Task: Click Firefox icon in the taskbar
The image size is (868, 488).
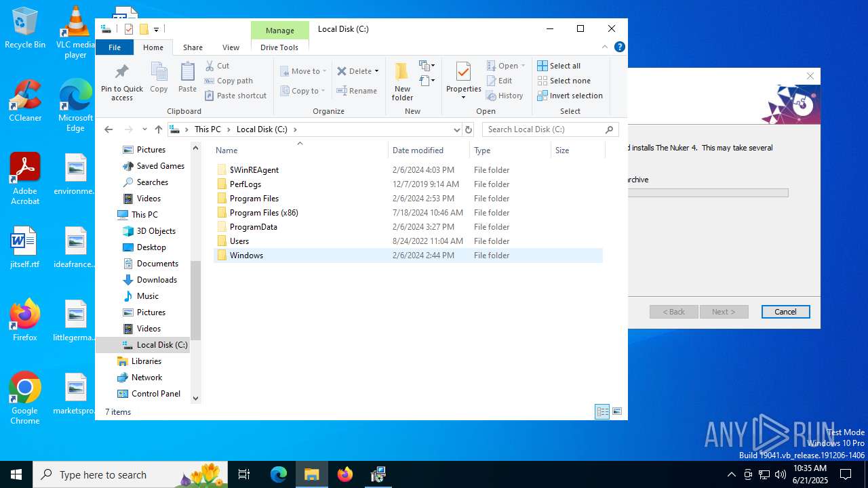Action: point(344,474)
